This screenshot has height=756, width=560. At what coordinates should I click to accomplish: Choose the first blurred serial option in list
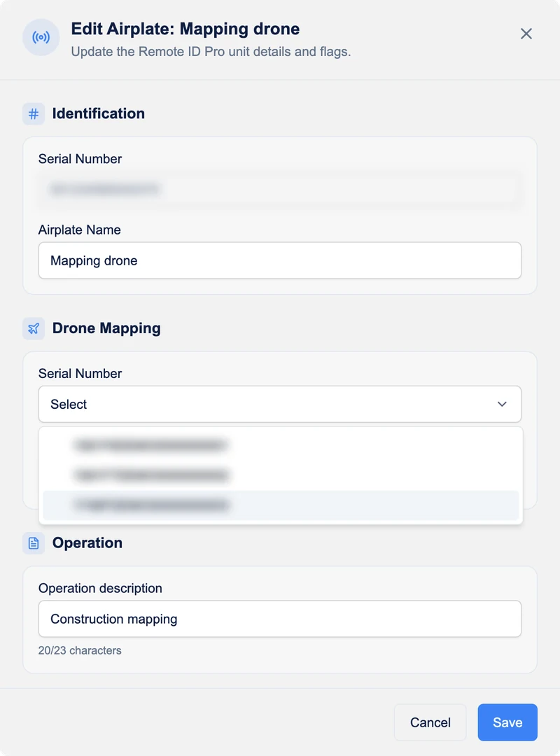point(281,445)
